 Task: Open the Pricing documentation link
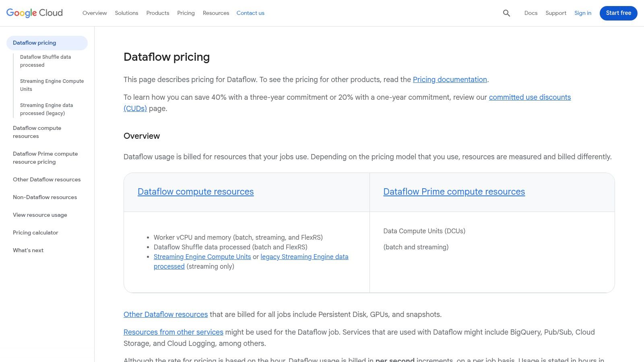point(450,79)
